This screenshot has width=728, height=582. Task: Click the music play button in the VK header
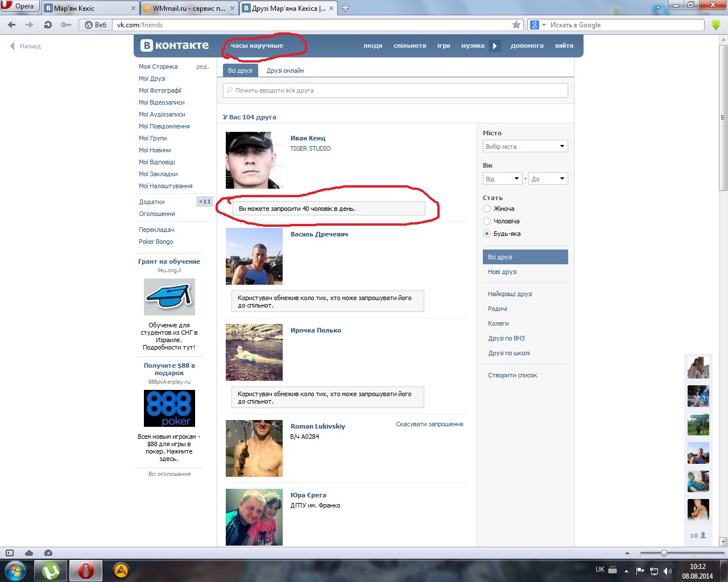[495, 46]
